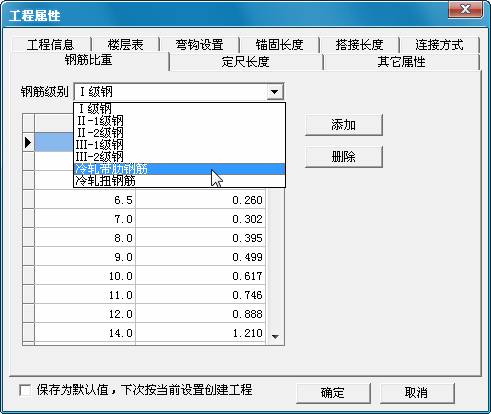Select the 连接方式 tab
The image size is (491, 414).
coord(439,45)
